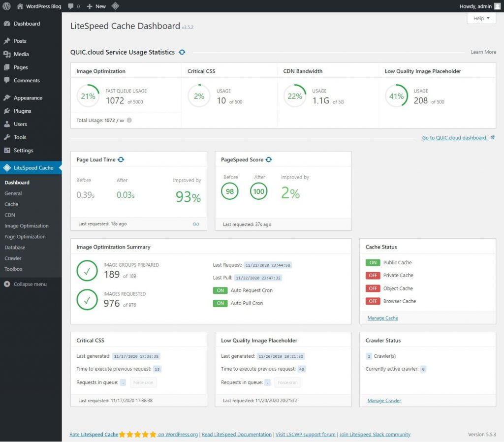Open the LiteSpeed diamond icon in admin bar
The height and width of the screenshot is (442, 504).
pos(115,6)
